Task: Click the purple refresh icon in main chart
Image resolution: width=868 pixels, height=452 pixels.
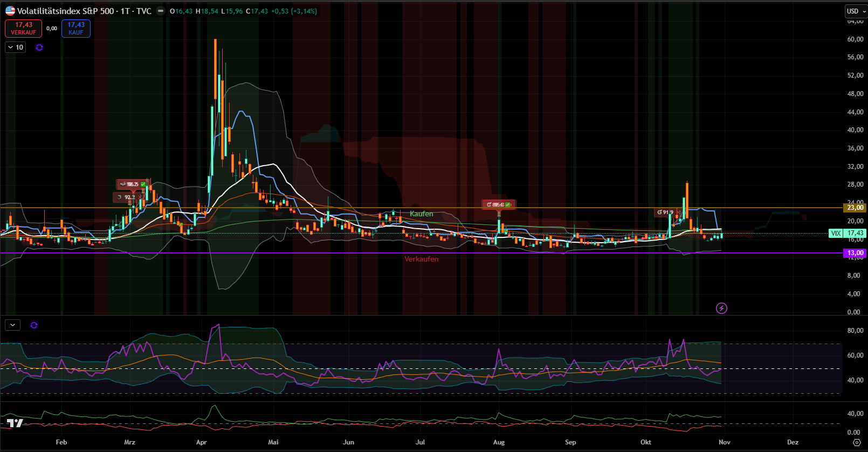Action: click(39, 47)
